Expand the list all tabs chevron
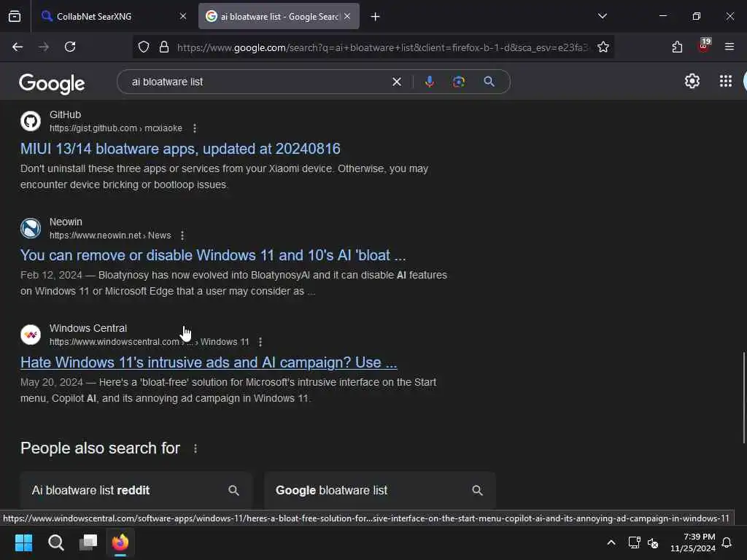Viewport: 747px width, 560px height. coord(603,16)
